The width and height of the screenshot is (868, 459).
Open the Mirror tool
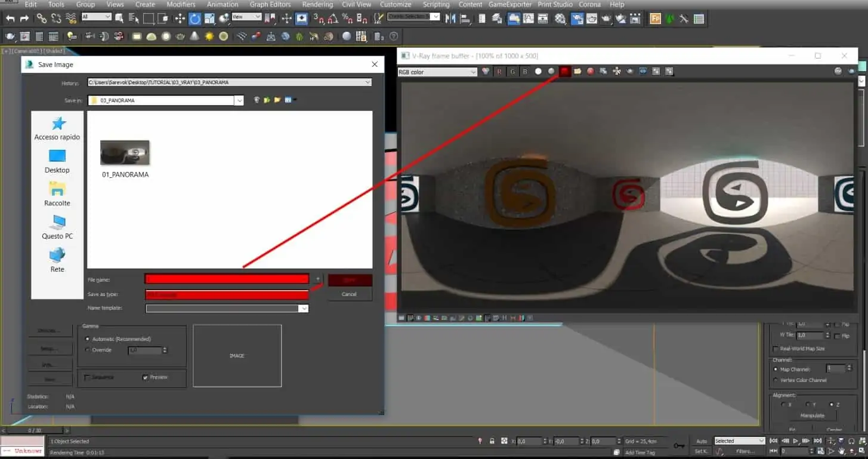pyautogui.click(x=452, y=19)
